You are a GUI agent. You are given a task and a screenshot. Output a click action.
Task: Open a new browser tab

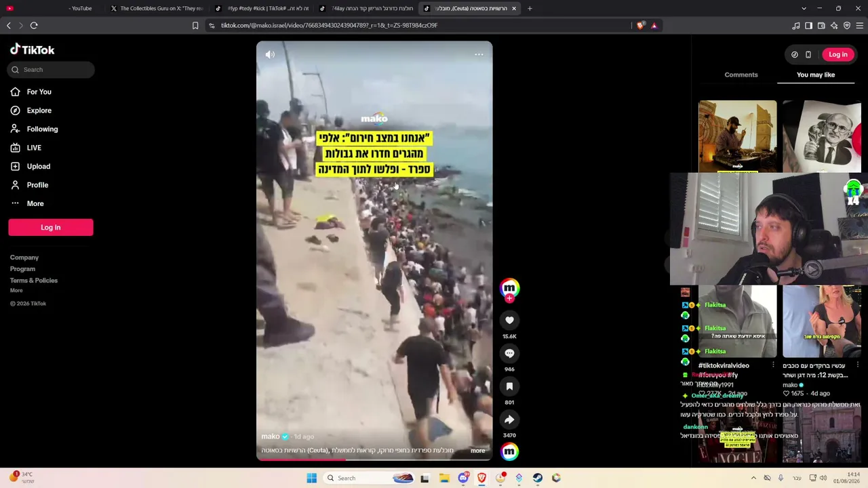pyautogui.click(x=530, y=8)
